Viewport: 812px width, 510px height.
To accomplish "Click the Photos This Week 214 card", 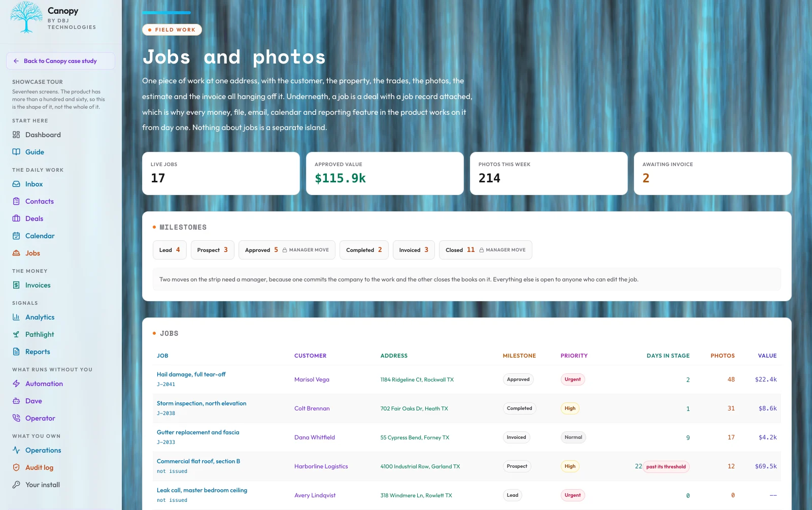I will pyautogui.click(x=549, y=173).
